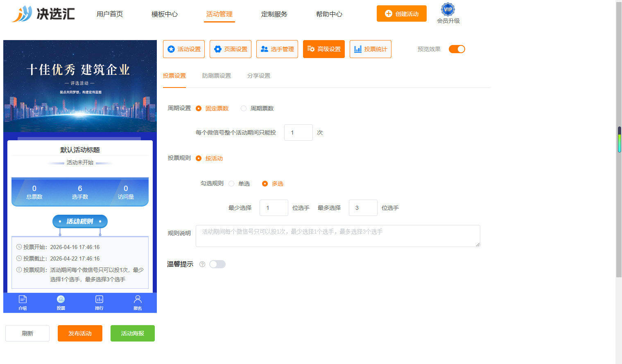The width and height of the screenshot is (622, 364).
Task: Click the 总票数 counter in preview
Action: pos(34,192)
